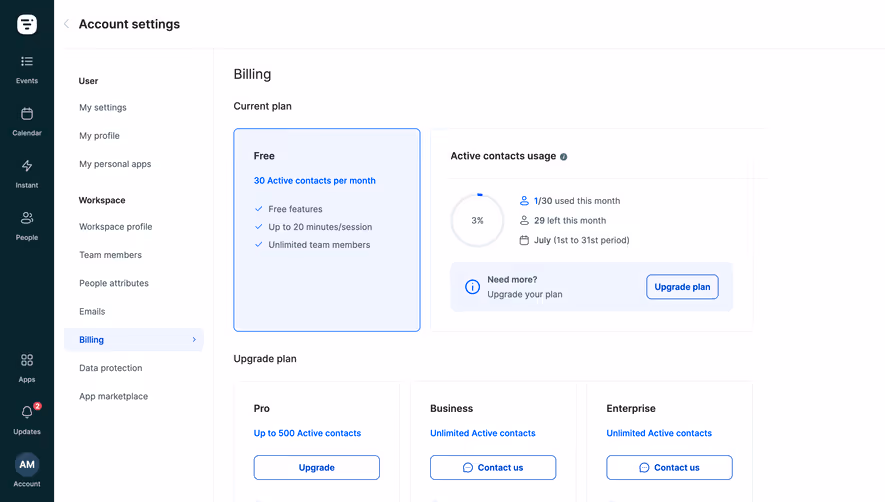The width and height of the screenshot is (885, 502).
Task: Expand the Billing chevron arrow
Action: tap(194, 339)
